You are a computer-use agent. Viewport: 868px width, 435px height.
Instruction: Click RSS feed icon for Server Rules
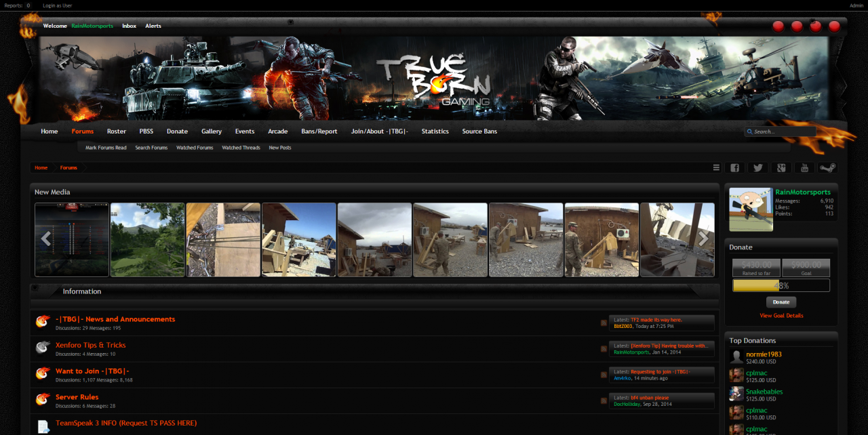pyautogui.click(x=604, y=401)
